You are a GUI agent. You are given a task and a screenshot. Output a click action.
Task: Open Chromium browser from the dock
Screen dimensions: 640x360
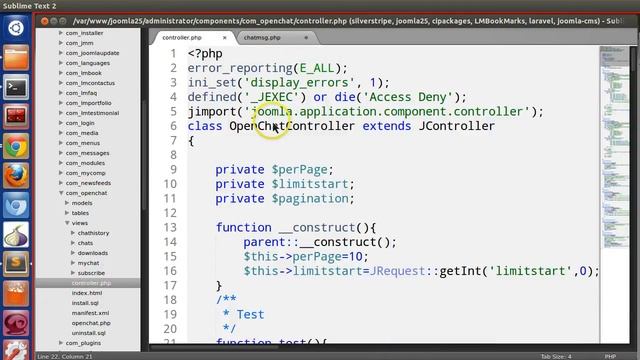pos(16,205)
